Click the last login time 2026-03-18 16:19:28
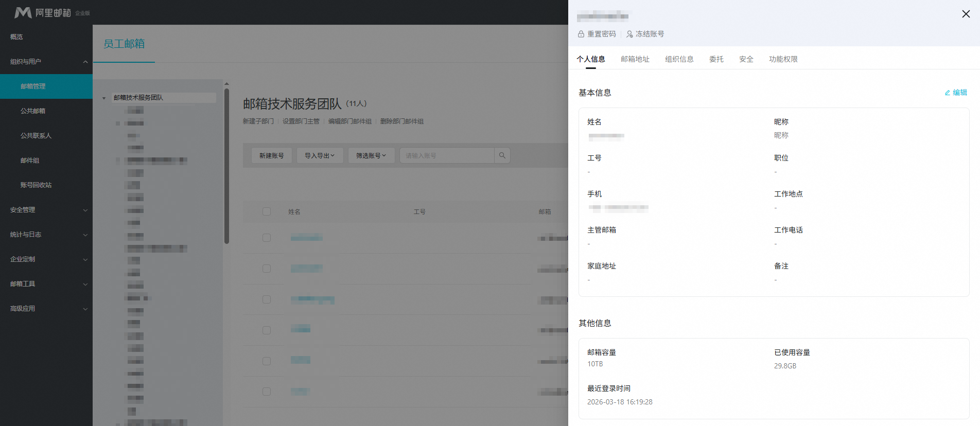The image size is (980, 426). [620, 402]
